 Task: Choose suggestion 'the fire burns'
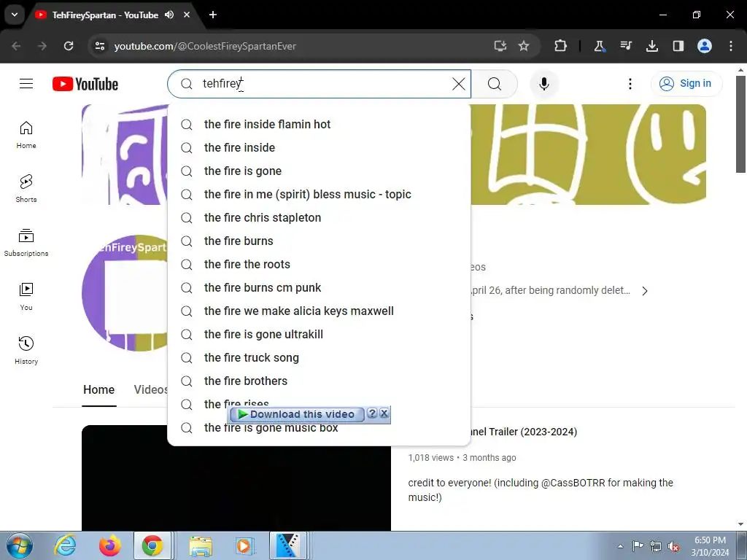tap(319, 241)
